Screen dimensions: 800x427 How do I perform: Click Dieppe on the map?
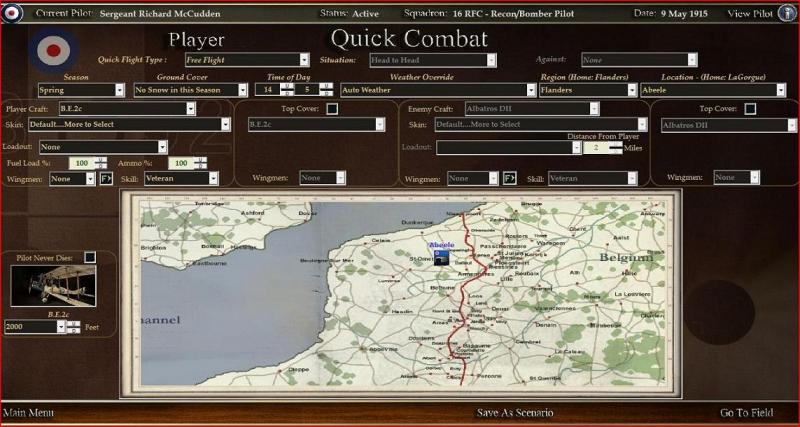298,369
